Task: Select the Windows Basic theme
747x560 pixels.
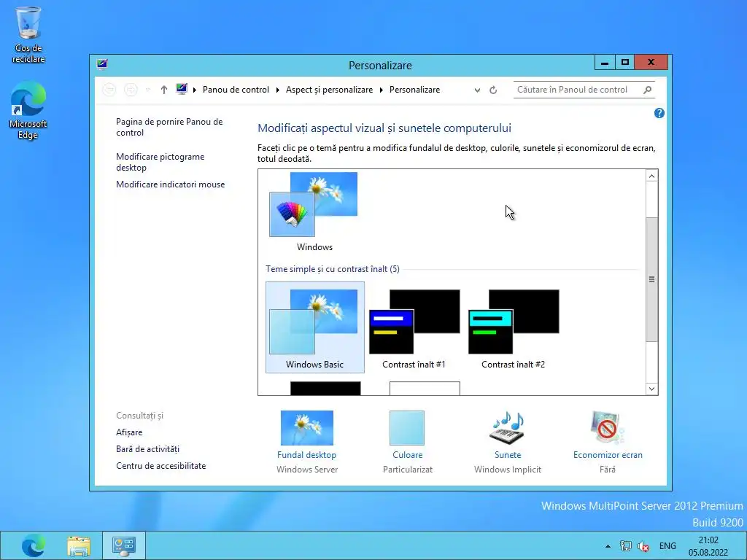Action: [315, 327]
